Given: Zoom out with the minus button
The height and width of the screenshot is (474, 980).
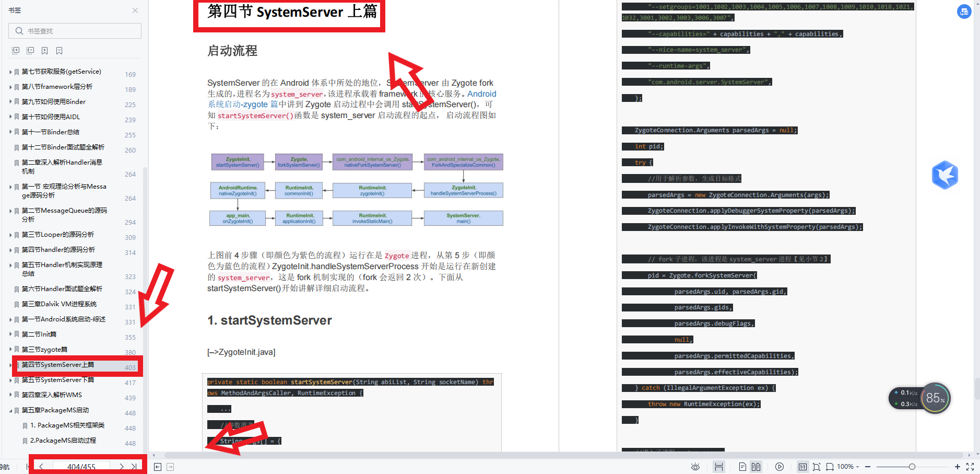Looking at the screenshot, I should tap(868, 467).
